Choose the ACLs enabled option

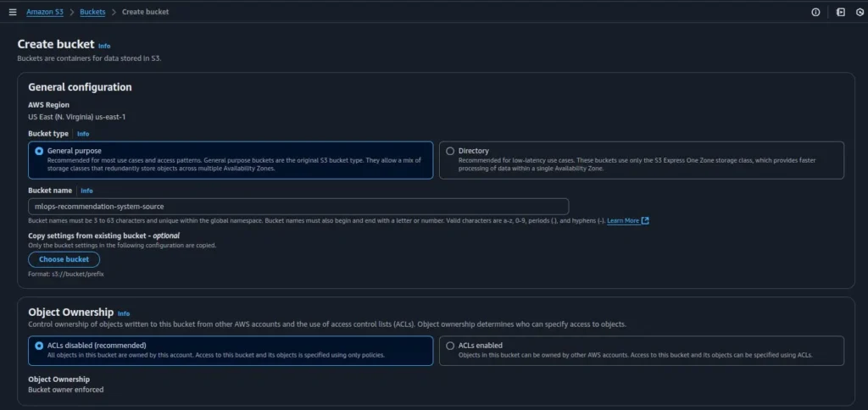[450, 346]
